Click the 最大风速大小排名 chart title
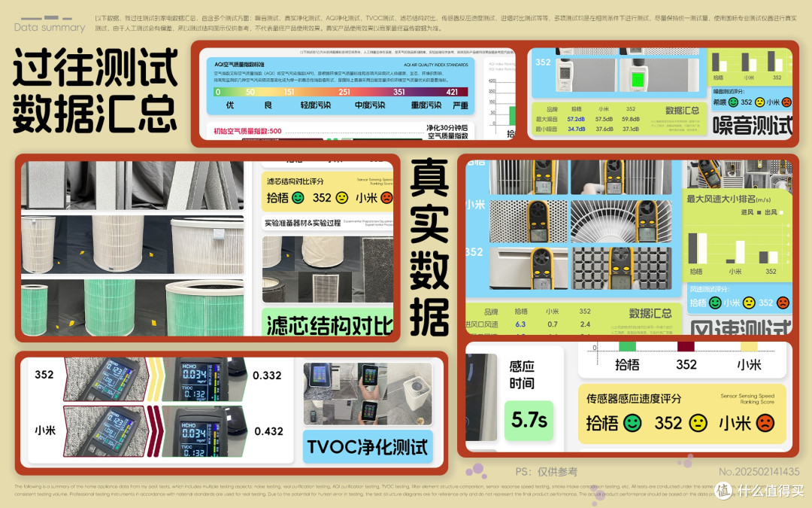Screen dimensions: 812x508 click(728, 199)
